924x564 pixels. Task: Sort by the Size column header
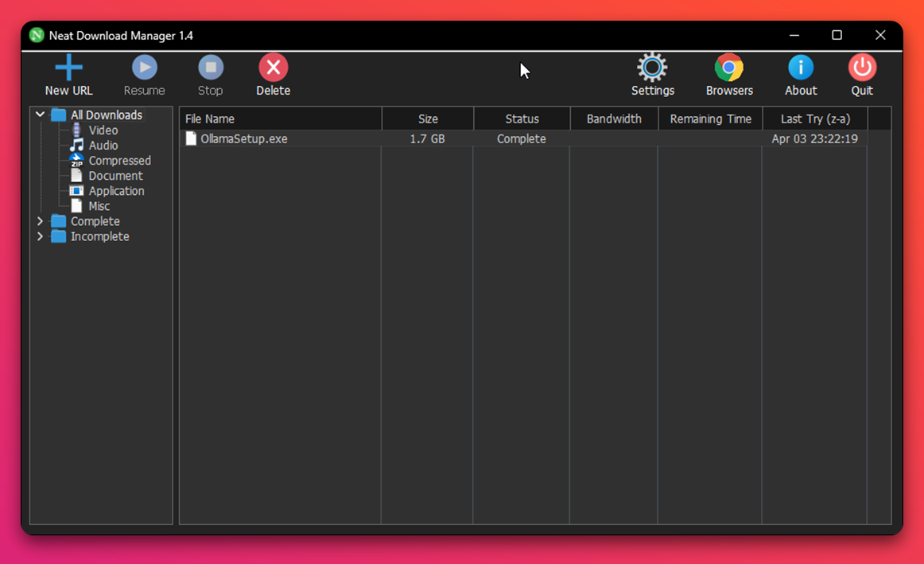(x=428, y=119)
